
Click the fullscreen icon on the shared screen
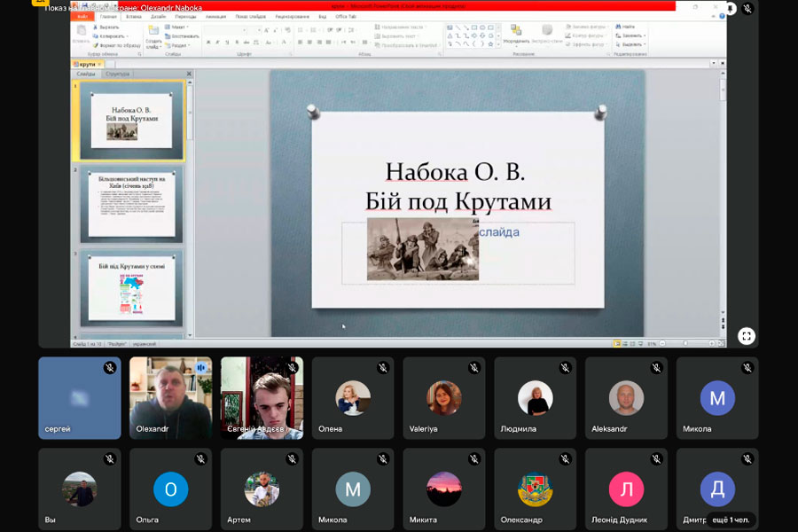747,336
